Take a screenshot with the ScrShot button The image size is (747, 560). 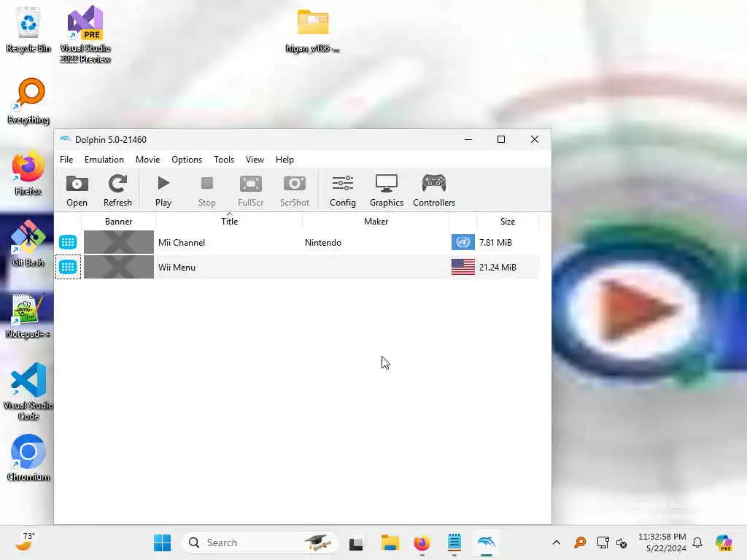click(x=295, y=190)
